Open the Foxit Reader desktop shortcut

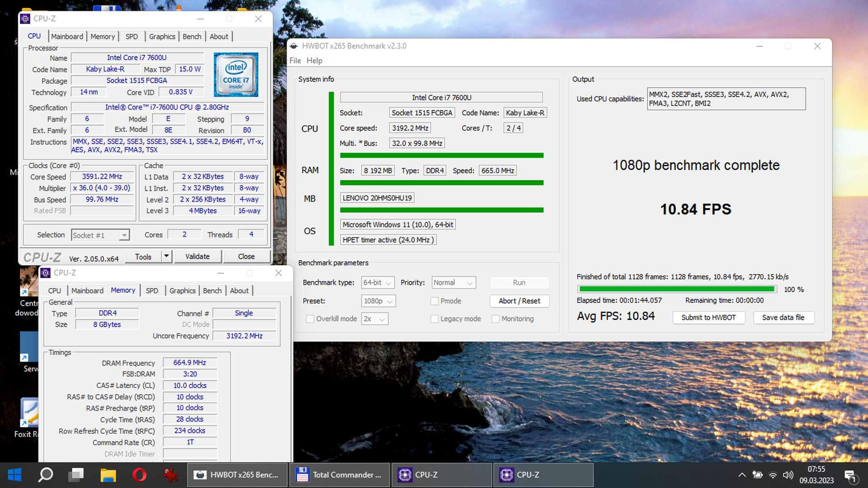pos(29,418)
